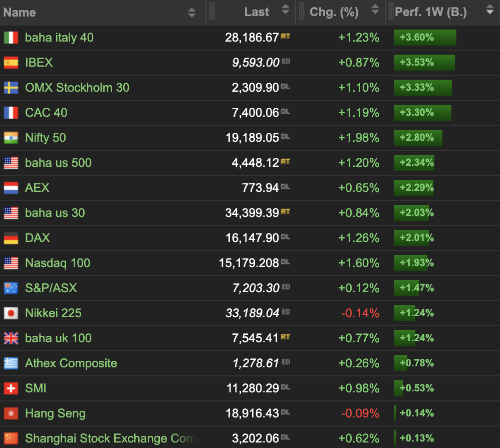The width and height of the screenshot is (500, 448).
Task: Click the Shanghai performance value +0.13%
Action: click(417, 438)
